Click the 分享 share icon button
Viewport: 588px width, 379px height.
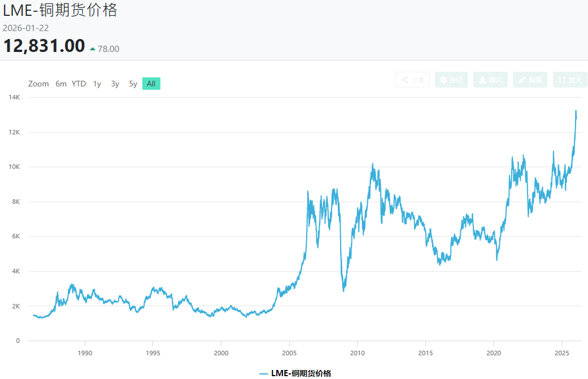(412, 80)
